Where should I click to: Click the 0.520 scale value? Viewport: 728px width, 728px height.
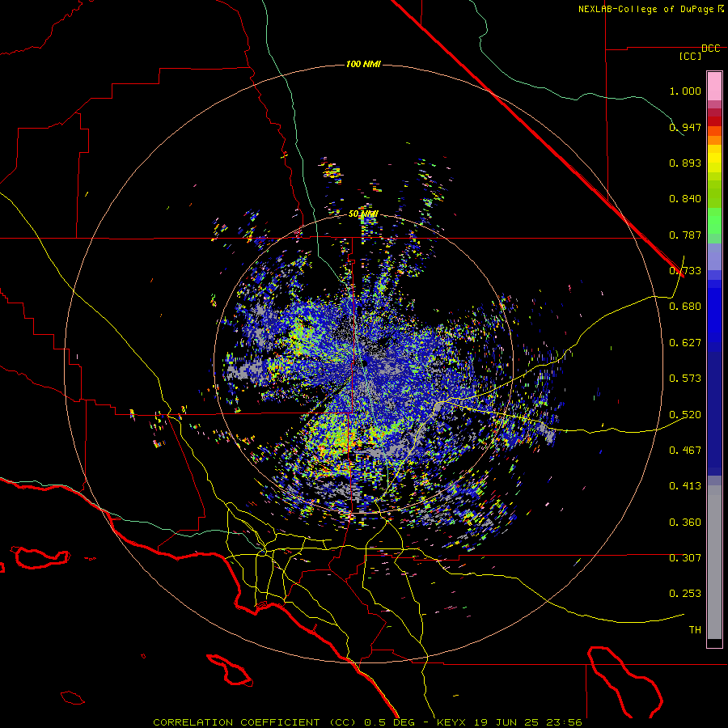685,415
